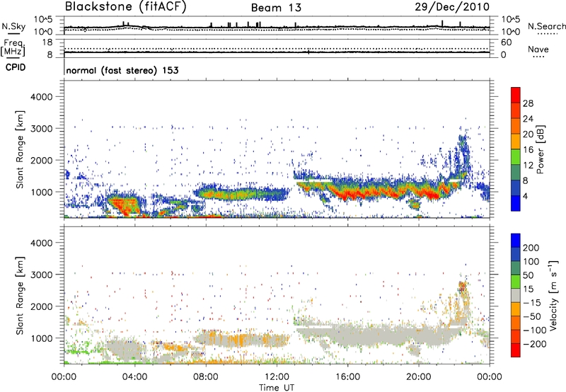566x392 pixels.
Task: Click the '28' tick on power colorbar
Action: coord(528,103)
